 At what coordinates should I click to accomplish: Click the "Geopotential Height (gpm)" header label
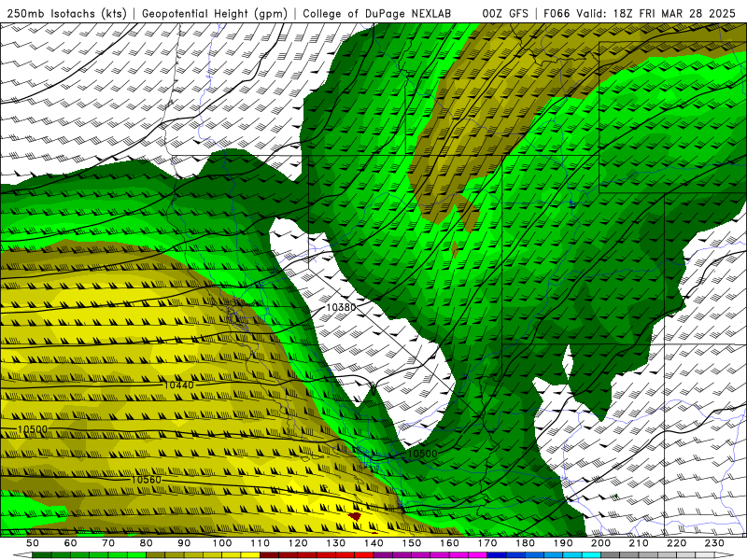[x=215, y=14]
